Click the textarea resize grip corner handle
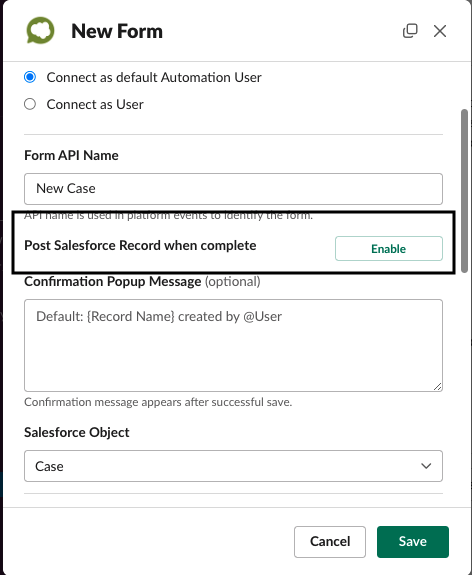Image resolution: width=472 pixels, height=575 pixels. coord(438,387)
